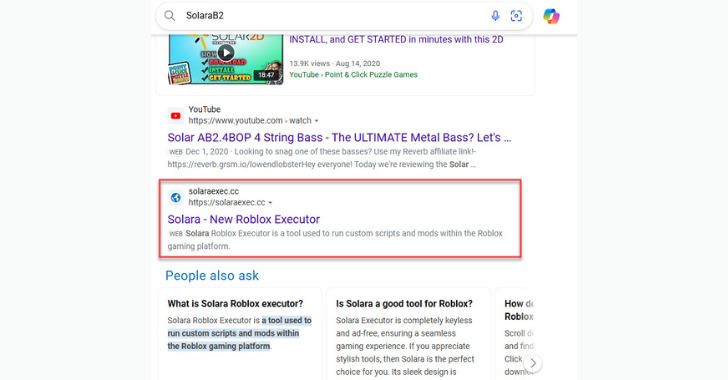
Task: Play the Solar2D video thumbnail
Action: click(x=226, y=59)
